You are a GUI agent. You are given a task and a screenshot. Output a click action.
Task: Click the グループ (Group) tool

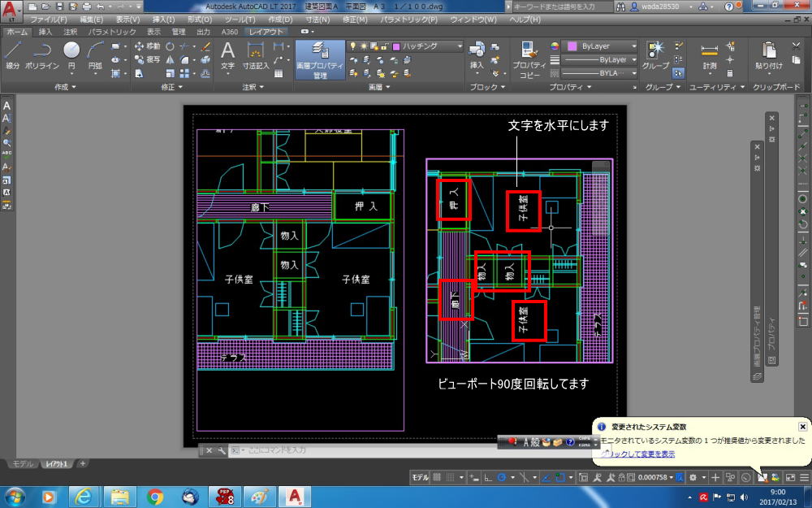pyautogui.click(x=655, y=56)
